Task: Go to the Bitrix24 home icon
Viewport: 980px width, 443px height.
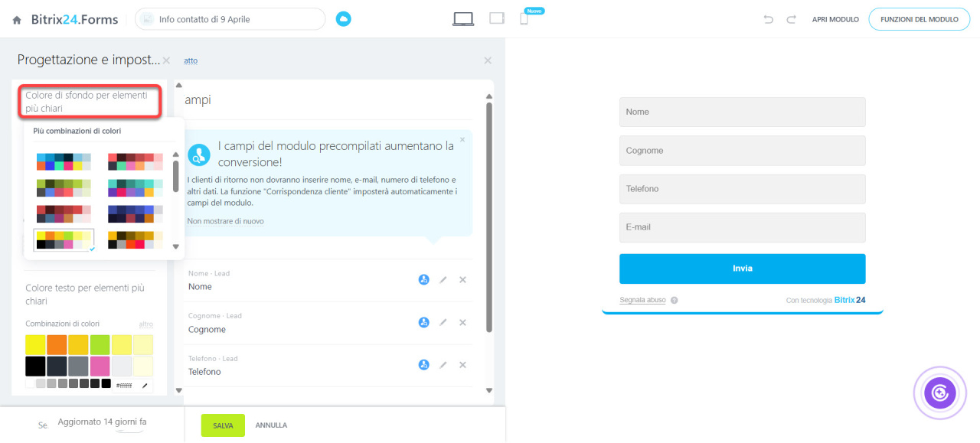Action: tap(17, 20)
